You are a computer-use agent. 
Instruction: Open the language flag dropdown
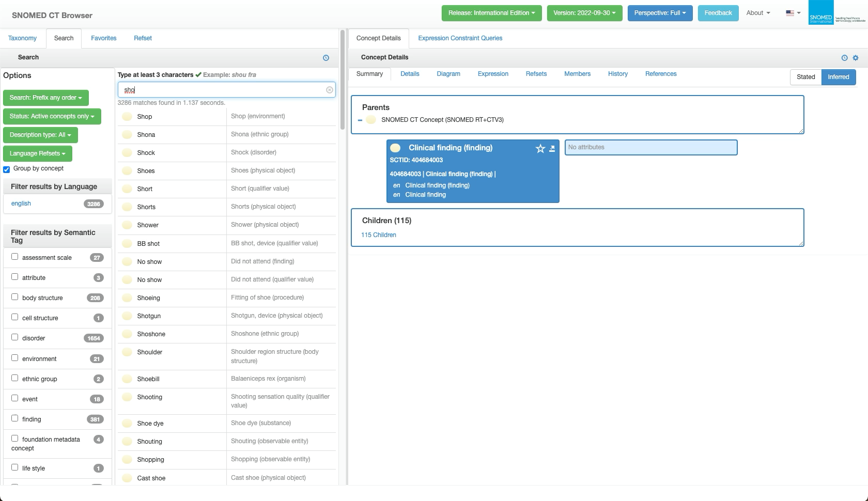793,13
